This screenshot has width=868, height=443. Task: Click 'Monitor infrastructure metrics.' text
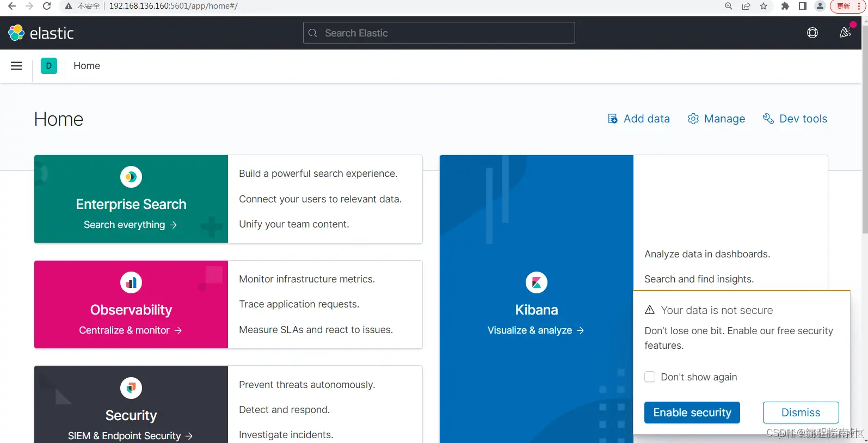coord(307,279)
